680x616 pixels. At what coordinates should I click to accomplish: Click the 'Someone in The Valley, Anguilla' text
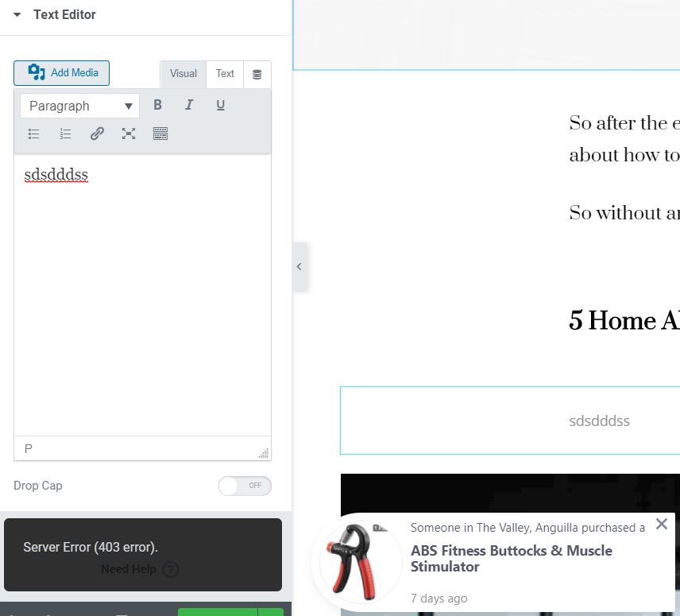point(527,528)
